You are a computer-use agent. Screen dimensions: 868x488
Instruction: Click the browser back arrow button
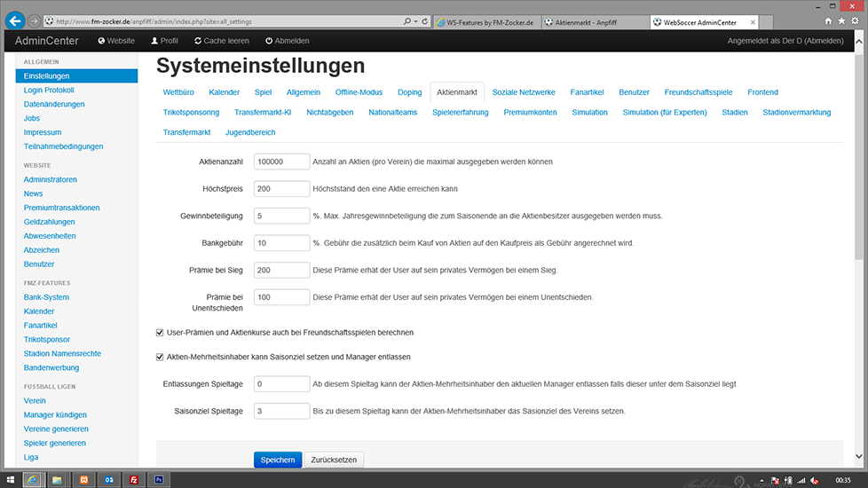[x=14, y=20]
